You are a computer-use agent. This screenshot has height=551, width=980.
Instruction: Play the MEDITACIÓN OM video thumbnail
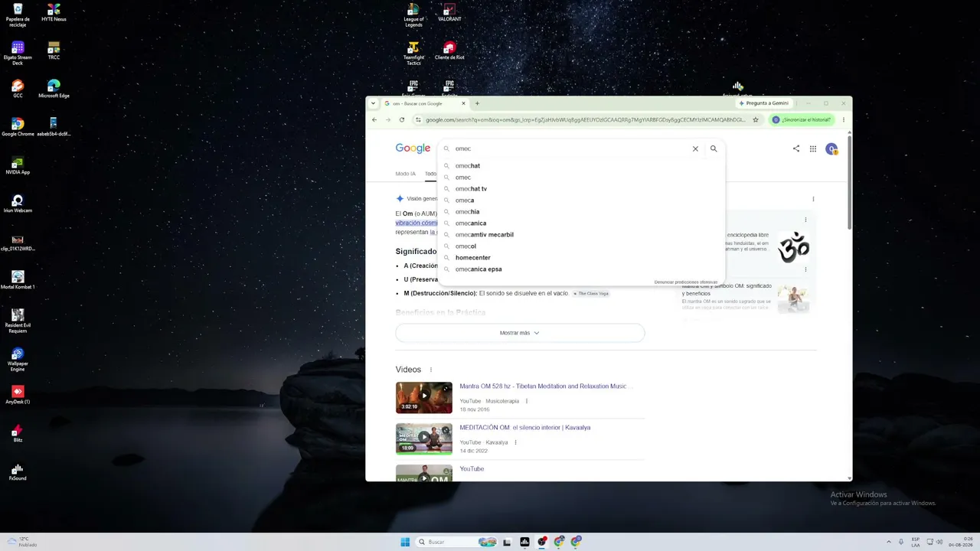424,439
